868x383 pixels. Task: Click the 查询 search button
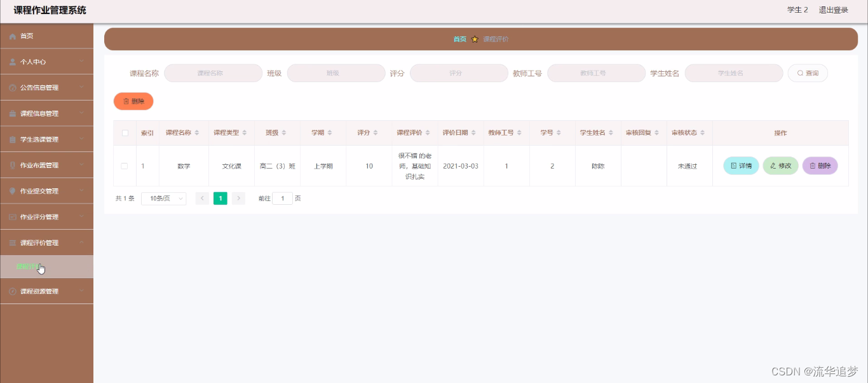tap(808, 73)
